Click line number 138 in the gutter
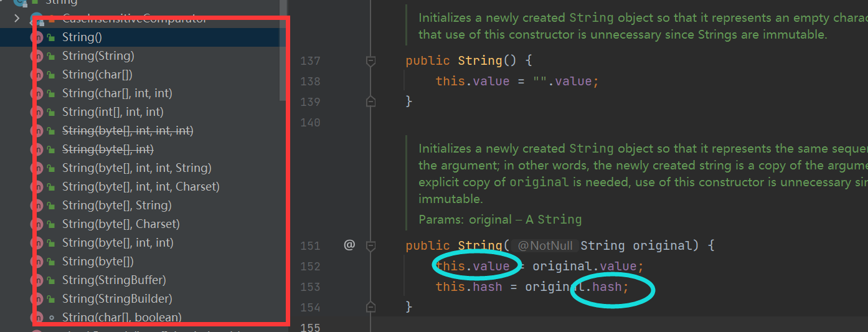Screen dimensions: 868x332 (309, 81)
